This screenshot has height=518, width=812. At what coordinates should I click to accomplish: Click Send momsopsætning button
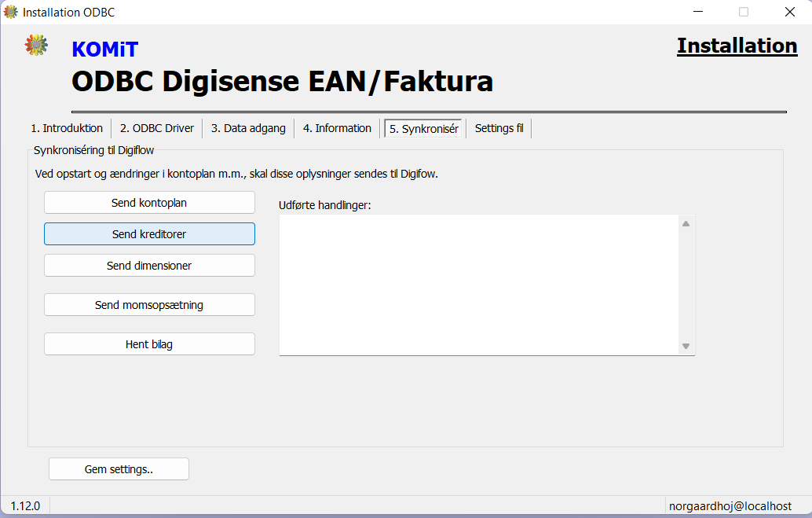[x=149, y=305]
